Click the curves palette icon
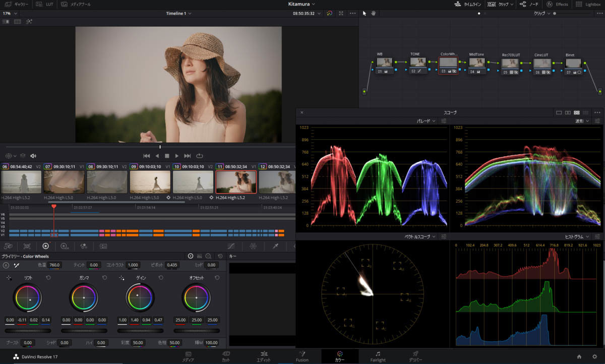Viewport: 605px width, 364px height. click(x=231, y=246)
